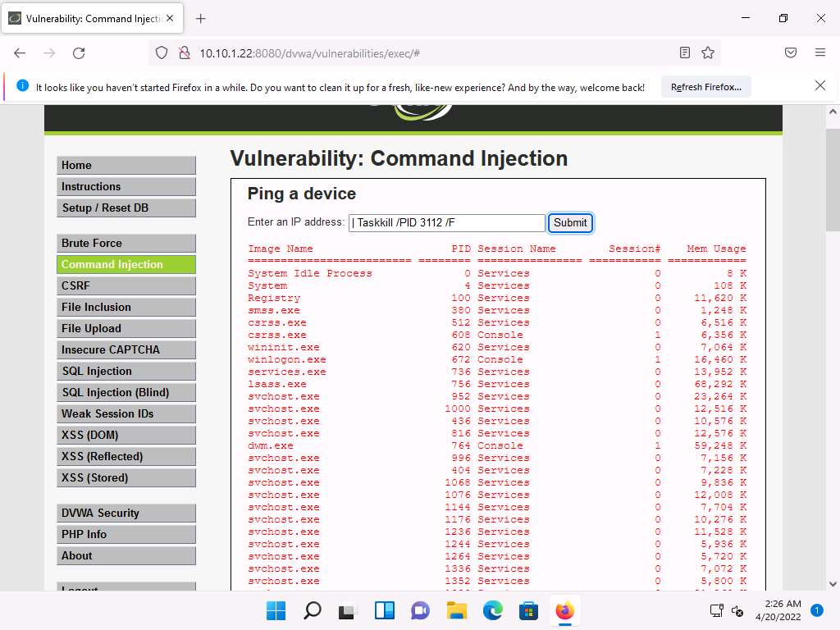Bookmark this page with the star icon
Image resolution: width=840 pixels, height=630 pixels.
[708, 52]
